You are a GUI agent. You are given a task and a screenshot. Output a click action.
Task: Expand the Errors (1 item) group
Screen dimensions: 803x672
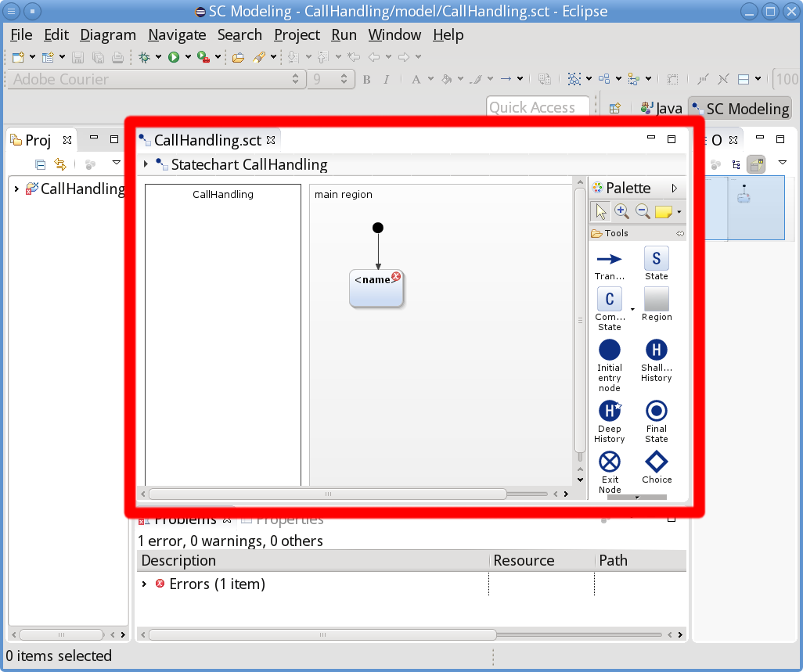click(x=145, y=584)
